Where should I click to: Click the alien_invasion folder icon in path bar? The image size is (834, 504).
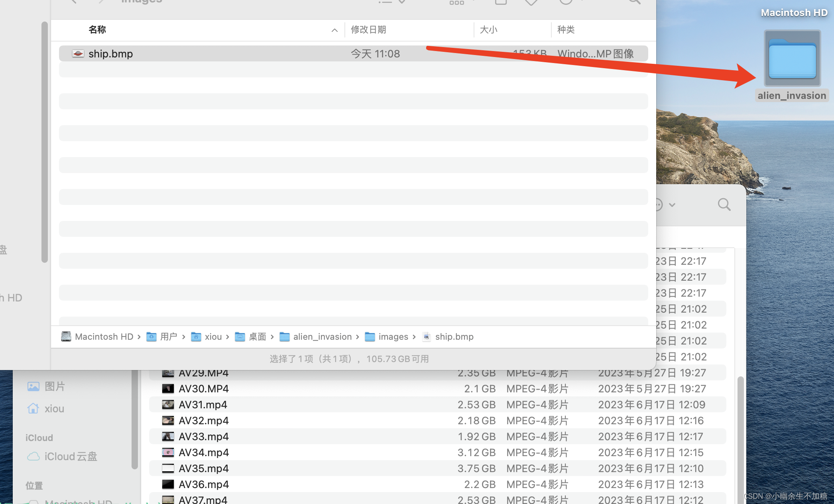pos(285,337)
